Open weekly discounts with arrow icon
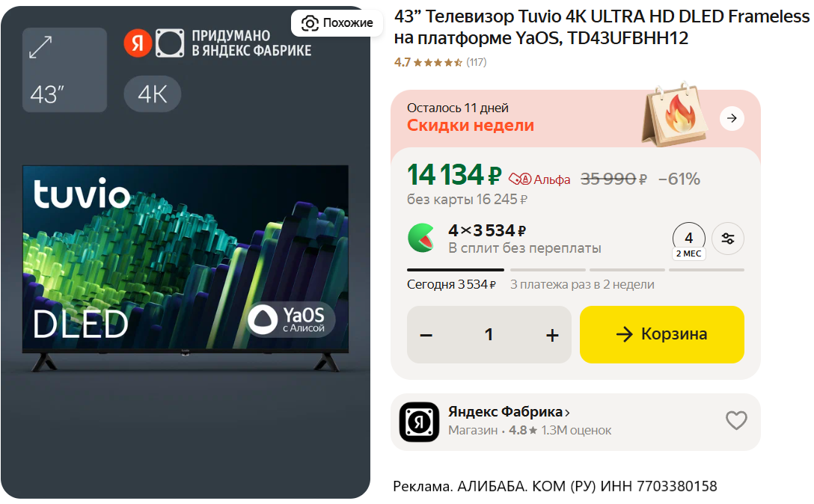This screenshot has width=814, height=504. (732, 118)
